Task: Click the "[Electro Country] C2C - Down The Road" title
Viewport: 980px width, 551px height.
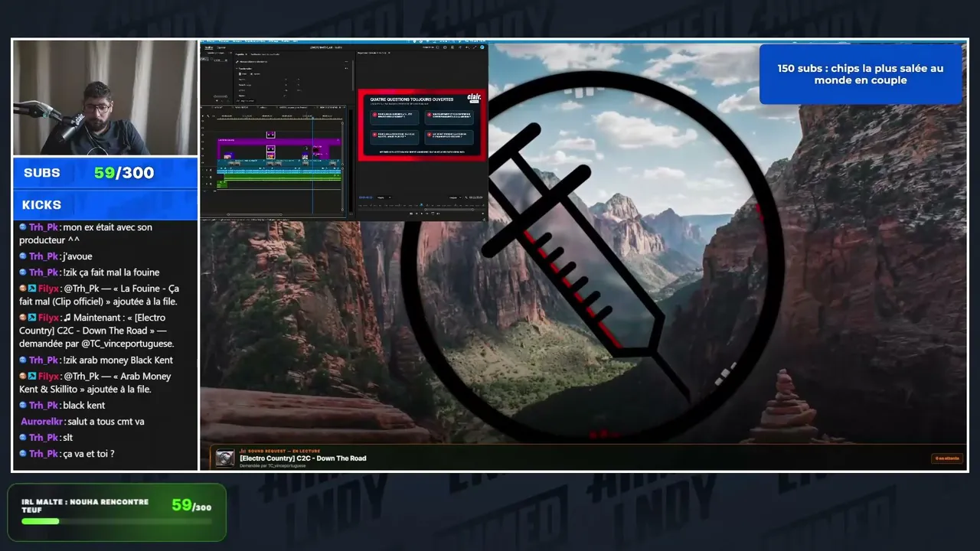Action: click(303, 458)
